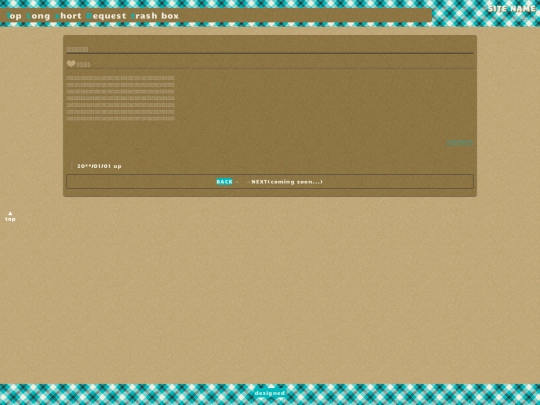Click the heart icon beside the subtitle

(x=71, y=63)
